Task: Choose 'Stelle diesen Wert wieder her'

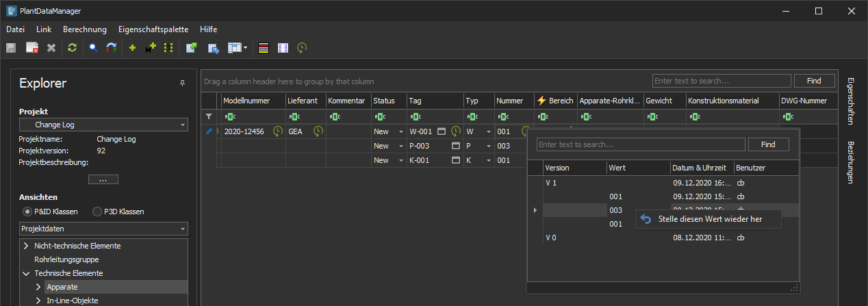Action: pyautogui.click(x=709, y=219)
